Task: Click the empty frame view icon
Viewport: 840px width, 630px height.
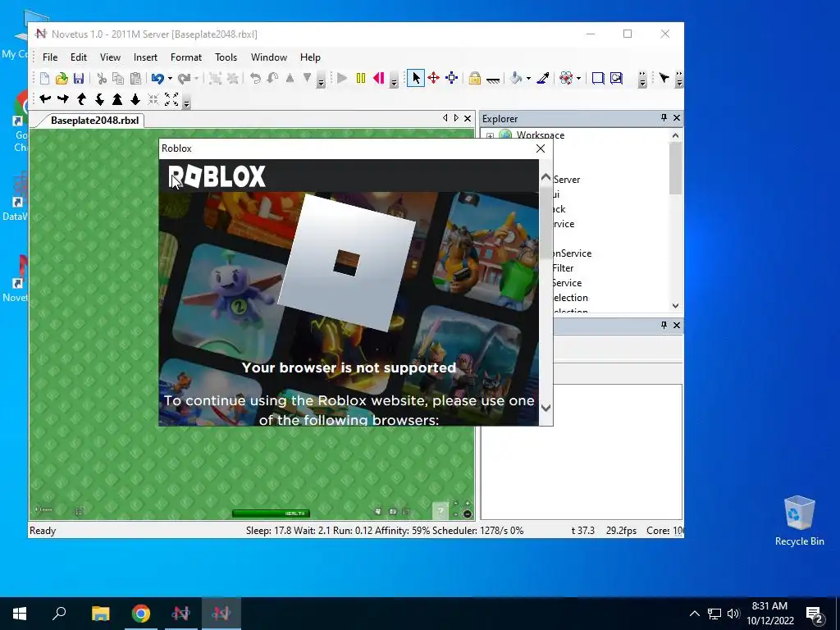Action: (x=598, y=78)
